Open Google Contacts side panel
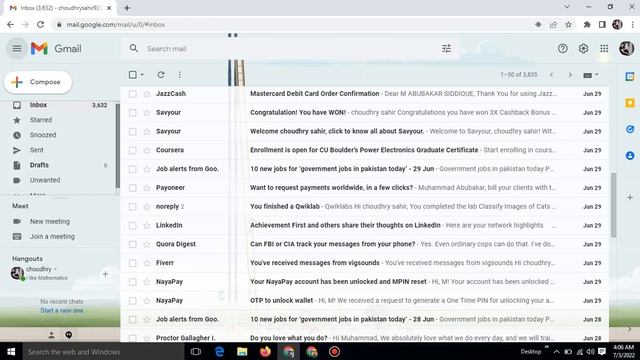The image size is (640, 360). pos(630,156)
